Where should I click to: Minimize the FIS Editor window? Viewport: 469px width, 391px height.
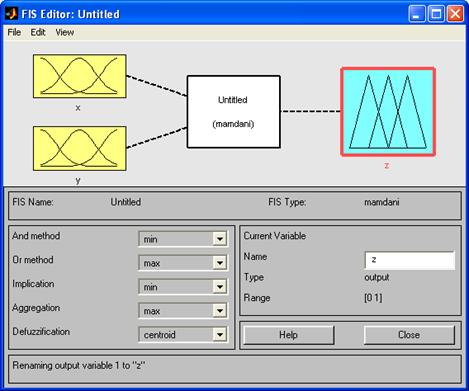[x=417, y=14]
